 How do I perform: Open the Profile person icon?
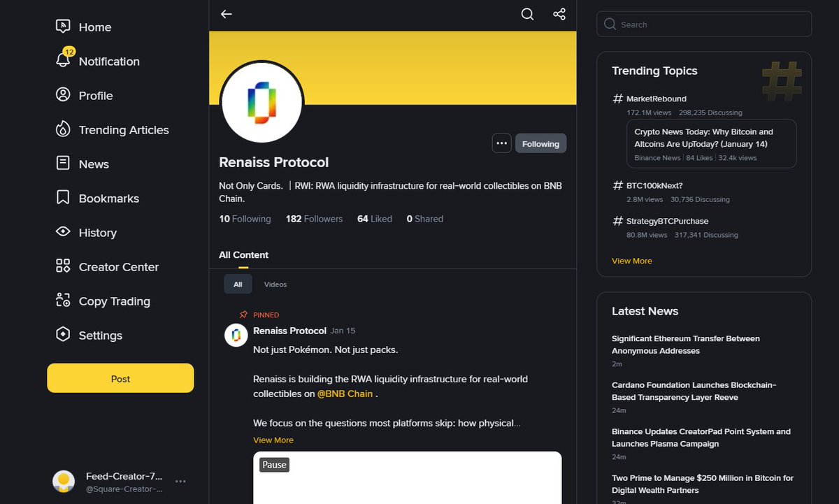tap(63, 95)
